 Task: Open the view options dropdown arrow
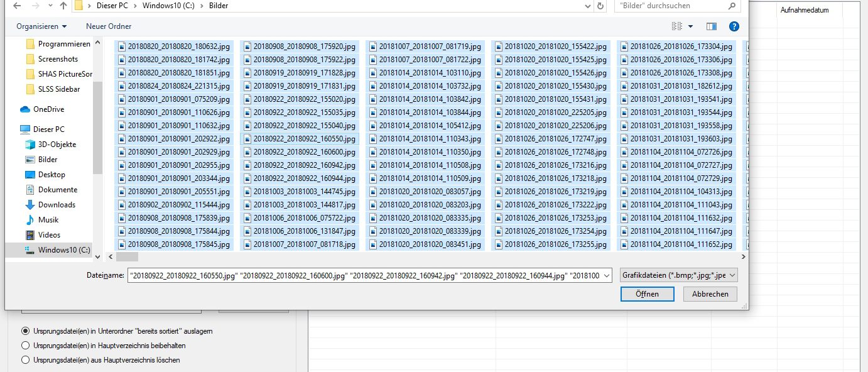690,26
